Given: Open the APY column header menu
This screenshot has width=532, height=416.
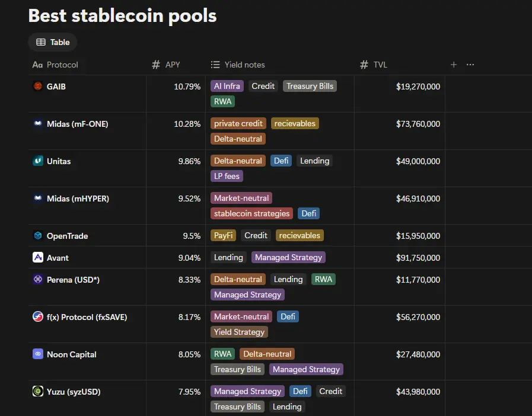Looking at the screenshot, I should [166, 65].
